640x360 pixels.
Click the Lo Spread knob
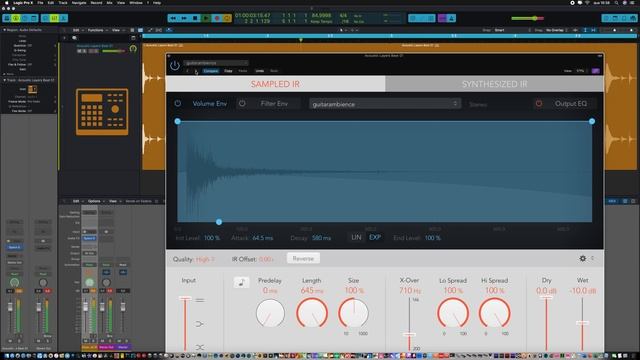click(453, 313)
